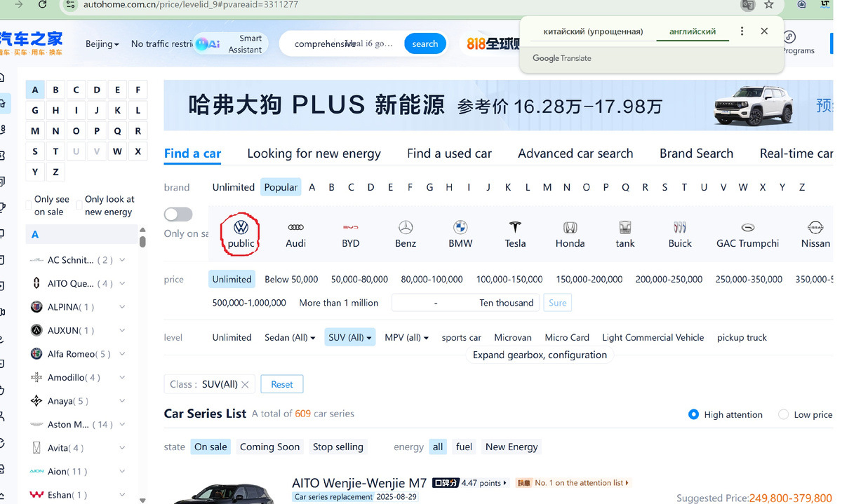Select the Popular brand filter tab
The width and height of the screenshot is (842, 504).
pyautogui.click(x=281, y=187)
